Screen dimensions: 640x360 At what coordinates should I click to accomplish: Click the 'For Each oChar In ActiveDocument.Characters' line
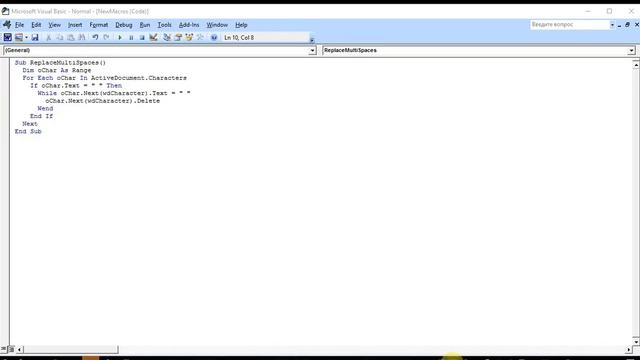(x=104, y=78)
